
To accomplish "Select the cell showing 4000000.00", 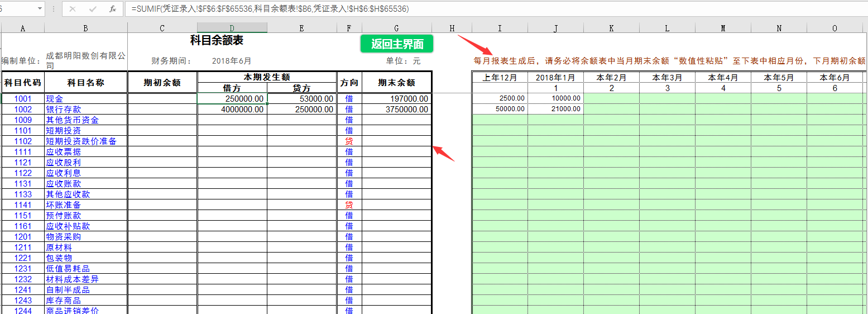I will click(x=232, y=110).
